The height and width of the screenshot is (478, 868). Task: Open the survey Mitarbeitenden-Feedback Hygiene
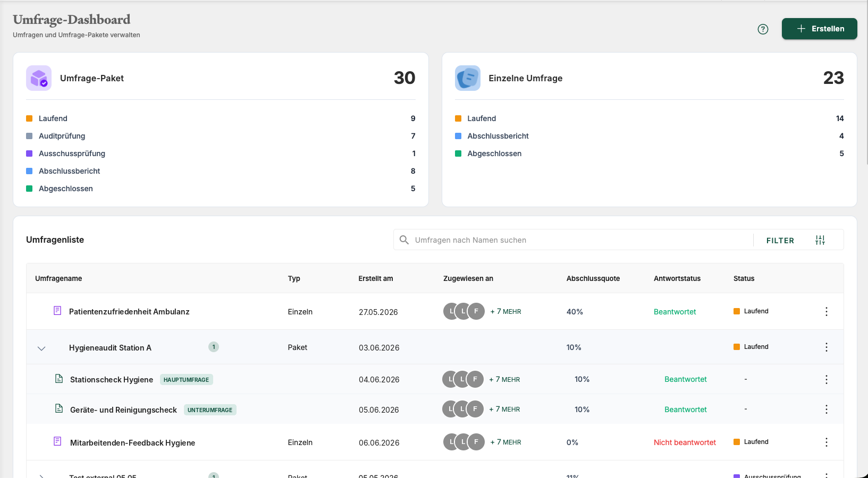pos(132,443)
